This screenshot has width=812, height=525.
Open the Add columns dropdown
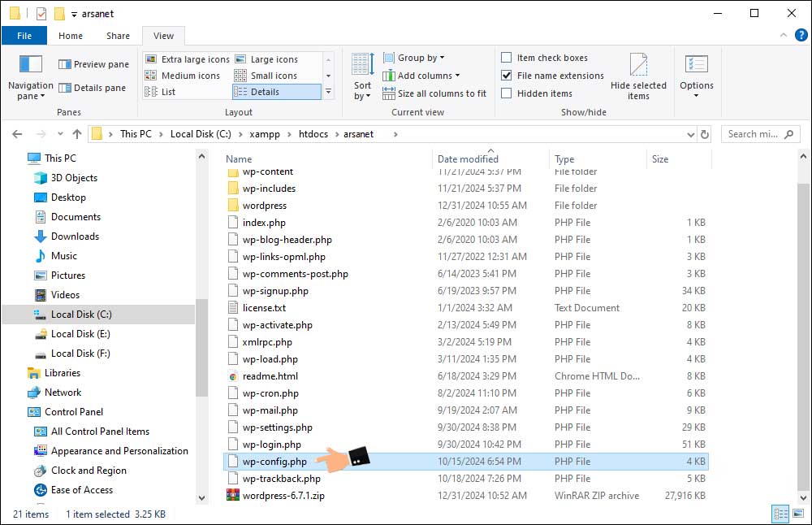(x=421, y=76)
